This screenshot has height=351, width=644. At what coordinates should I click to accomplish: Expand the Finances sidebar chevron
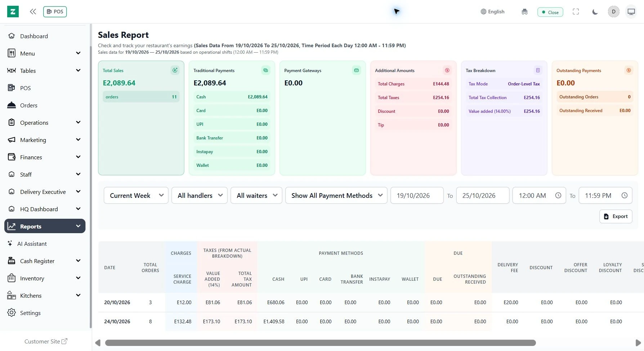pos(78,157)
